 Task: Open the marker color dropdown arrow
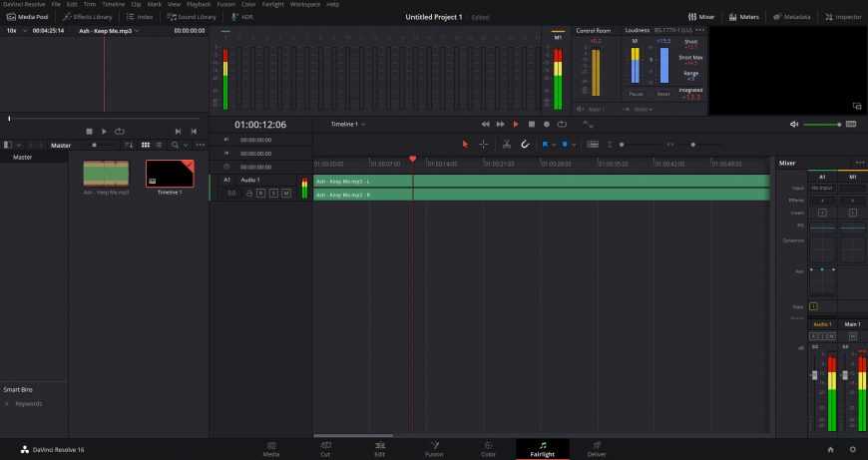pyautogui.click(x=574, y=145)
